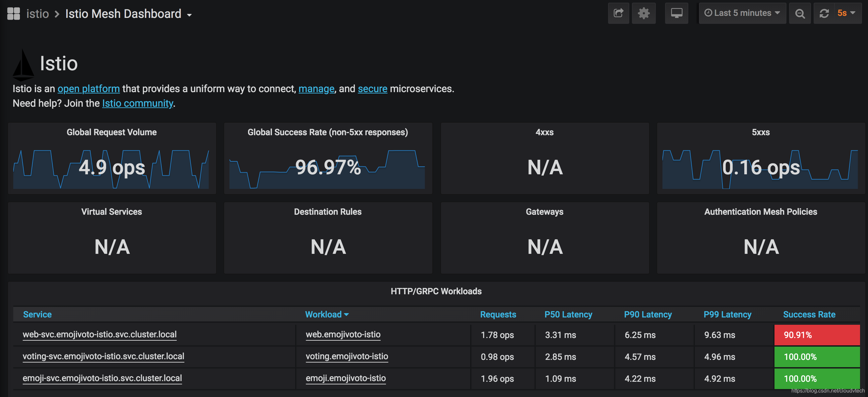This screenshot has height=397, width=868.
Task: Open web-svc.emojivoto-istio.svc.cluster.local service link
Action: click(99, 334)
